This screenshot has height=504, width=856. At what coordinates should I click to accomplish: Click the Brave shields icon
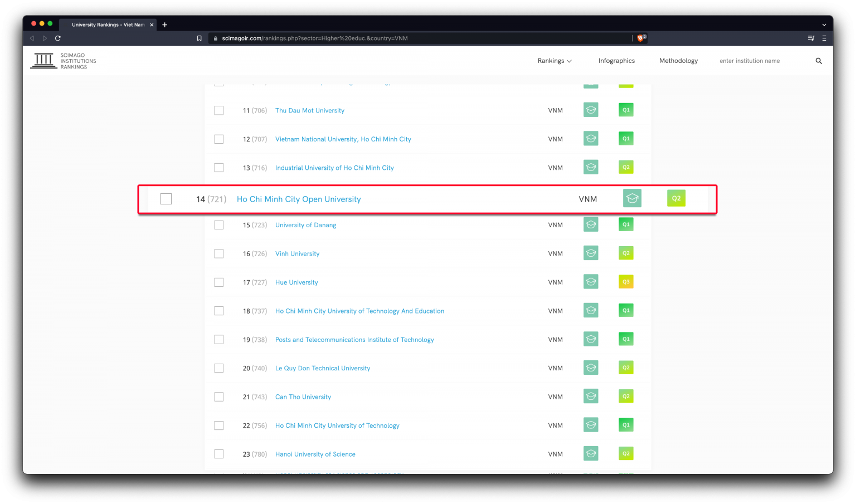coord(641,38)
